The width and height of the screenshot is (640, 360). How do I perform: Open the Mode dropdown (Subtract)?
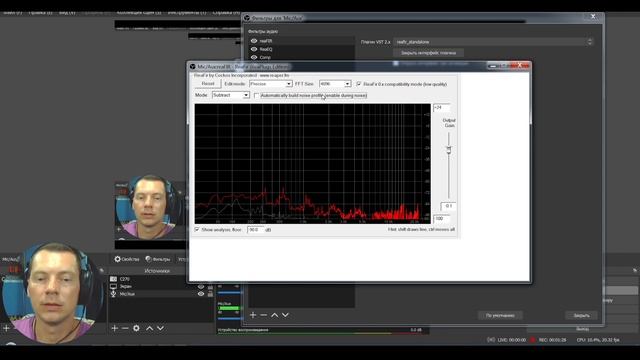[231, 95]
